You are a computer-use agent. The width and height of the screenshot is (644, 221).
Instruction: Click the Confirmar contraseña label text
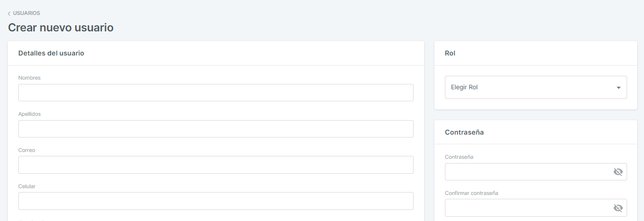(x=471, y=193)
